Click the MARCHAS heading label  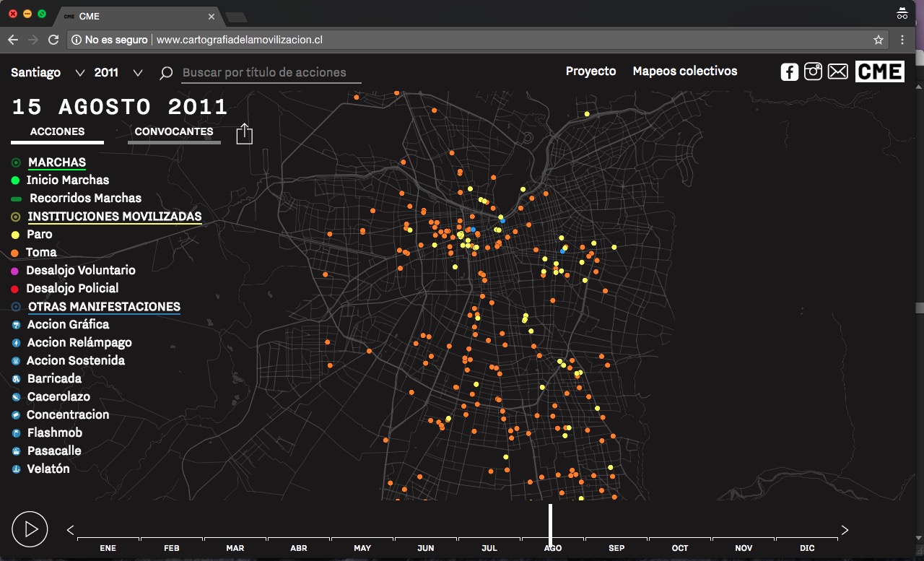(x=57, y=162)
